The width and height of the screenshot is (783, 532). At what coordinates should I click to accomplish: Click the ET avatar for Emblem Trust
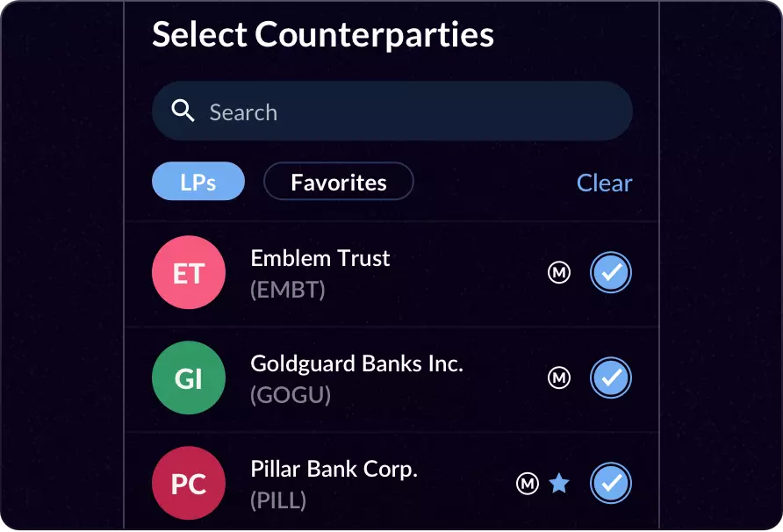(189, 272)
